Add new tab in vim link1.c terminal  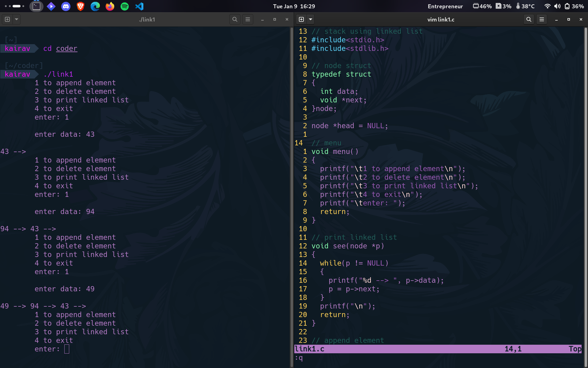coord(301,19)
